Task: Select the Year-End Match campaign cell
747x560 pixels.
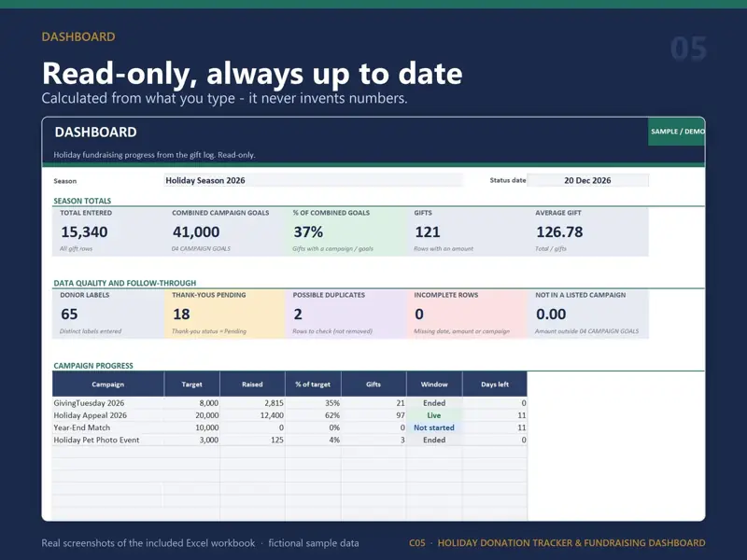Action: click(108, 427)
